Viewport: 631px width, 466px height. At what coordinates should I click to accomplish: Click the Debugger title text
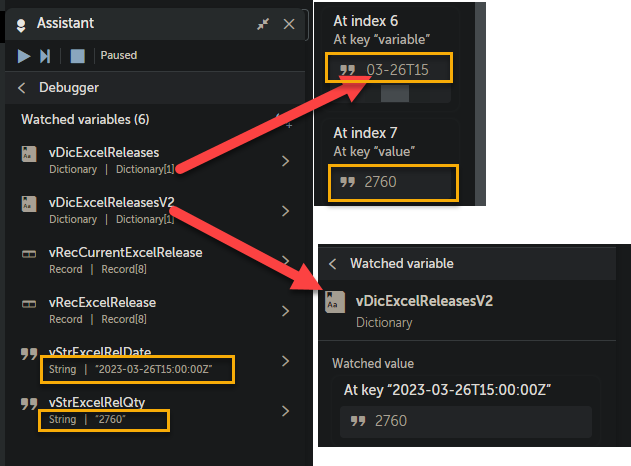point(69,88)
